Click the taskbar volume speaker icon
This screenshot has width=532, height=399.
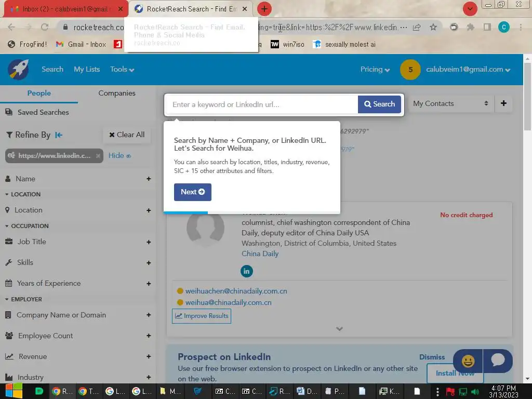click(x=475, y=392)
